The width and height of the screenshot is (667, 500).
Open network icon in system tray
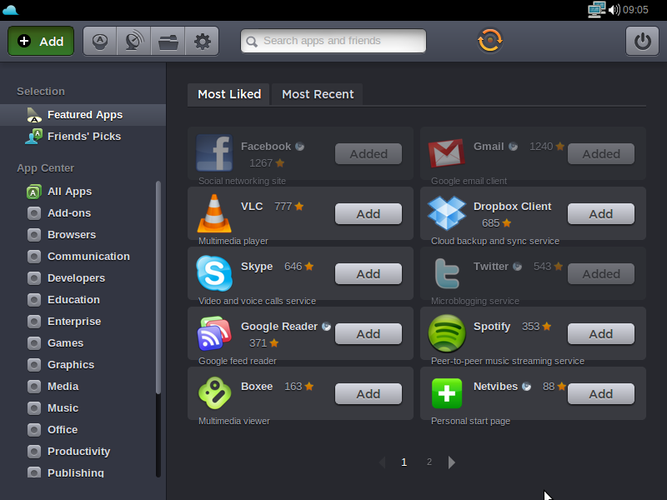tap(596, 9)
